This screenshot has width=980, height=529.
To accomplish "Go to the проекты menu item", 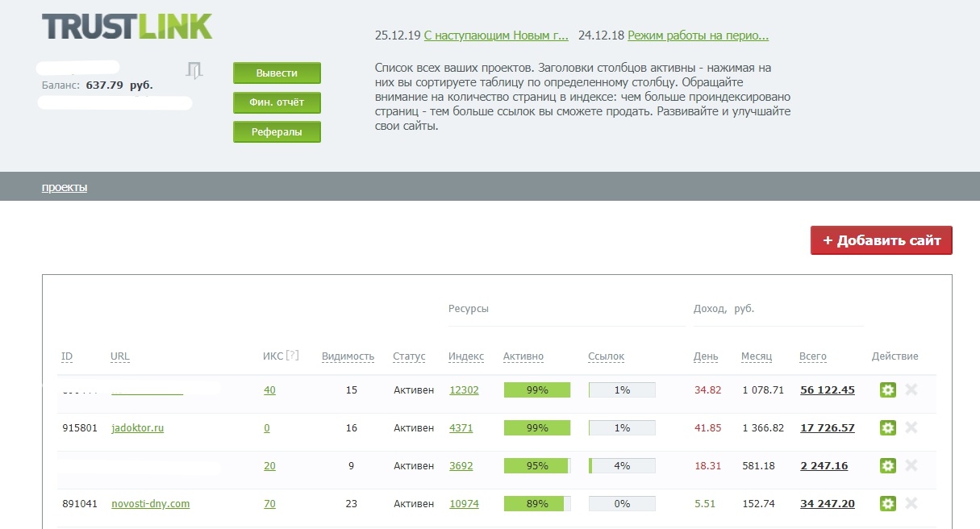I will click(65, 188).
